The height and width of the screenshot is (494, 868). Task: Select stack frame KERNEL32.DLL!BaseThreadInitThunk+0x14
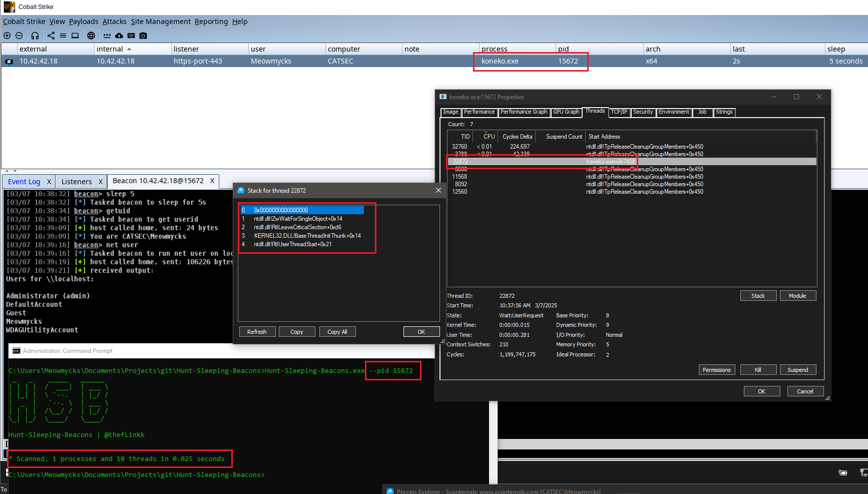[x=302, y=236]
